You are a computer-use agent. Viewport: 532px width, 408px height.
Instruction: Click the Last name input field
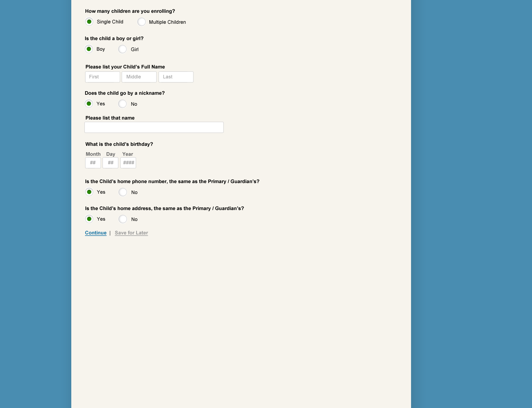(x=176, y=77)
